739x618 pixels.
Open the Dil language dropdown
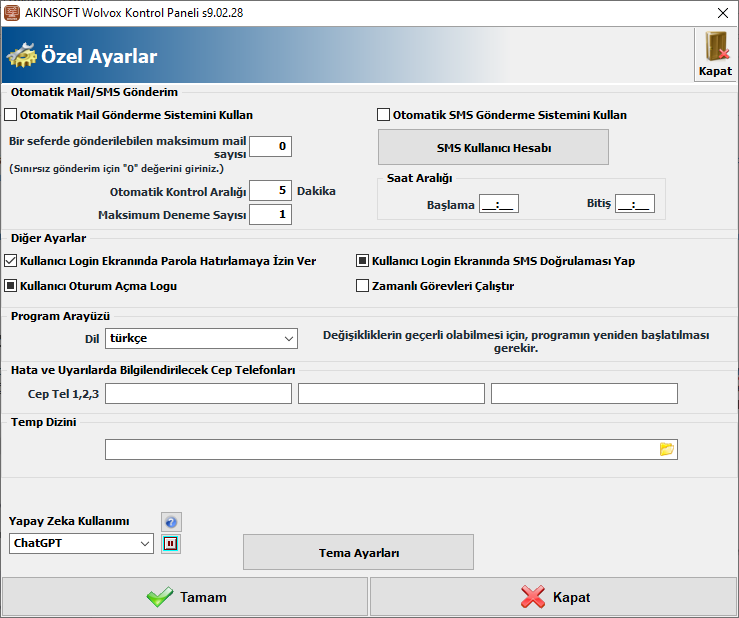pos(201,338)
